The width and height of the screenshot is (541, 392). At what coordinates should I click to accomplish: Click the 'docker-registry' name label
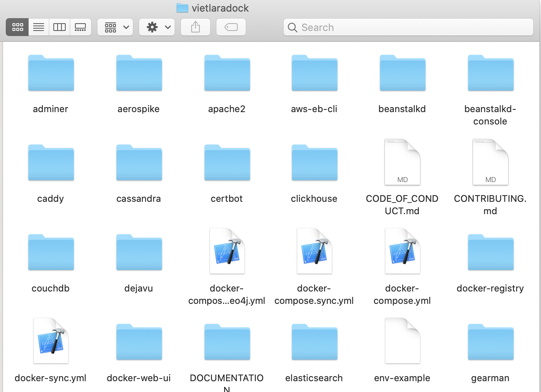pos(490,288)
